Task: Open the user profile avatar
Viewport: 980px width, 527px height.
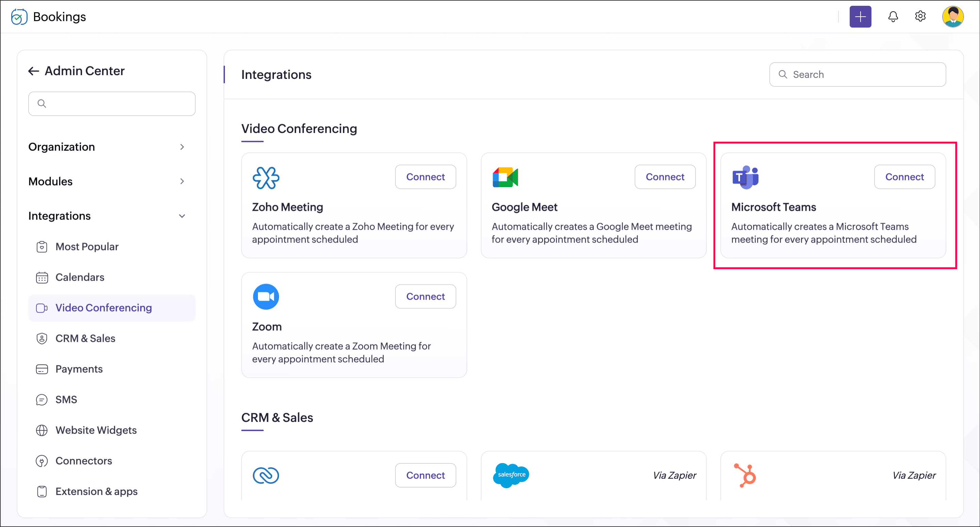Action: click(952, 17)
